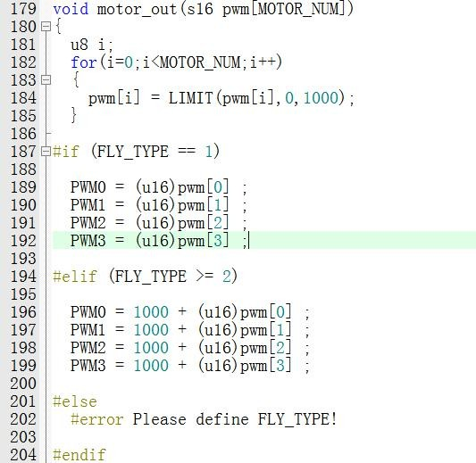The width and height of the screenshot is (476, 463).
Task: Click the closing brace on line 185
Action: 74,115
